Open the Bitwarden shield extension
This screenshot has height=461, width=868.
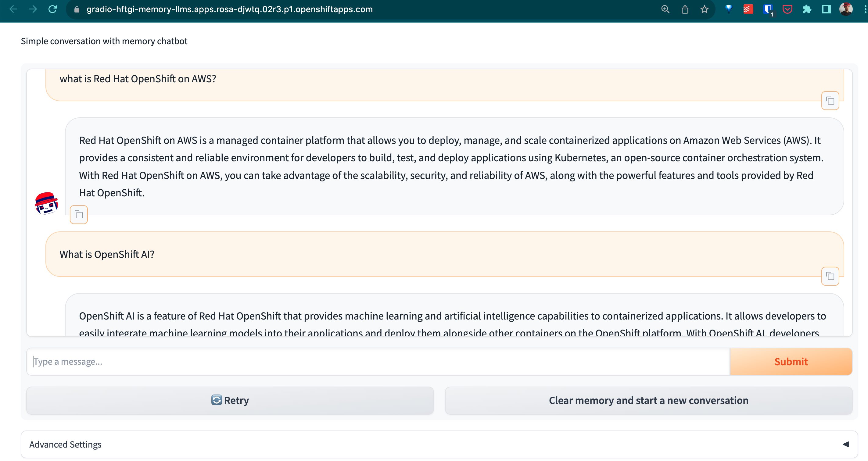(768, 9)
